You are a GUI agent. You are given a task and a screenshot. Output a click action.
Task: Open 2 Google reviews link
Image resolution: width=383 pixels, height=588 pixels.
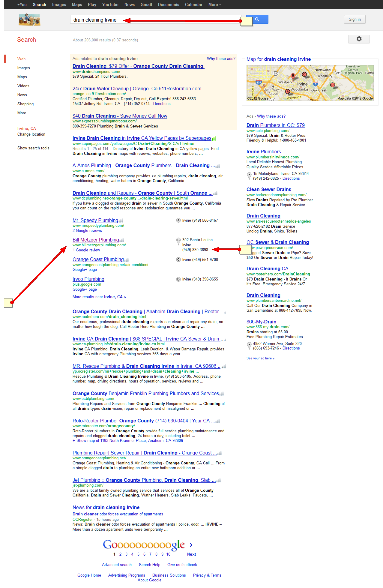pos(87,231)
